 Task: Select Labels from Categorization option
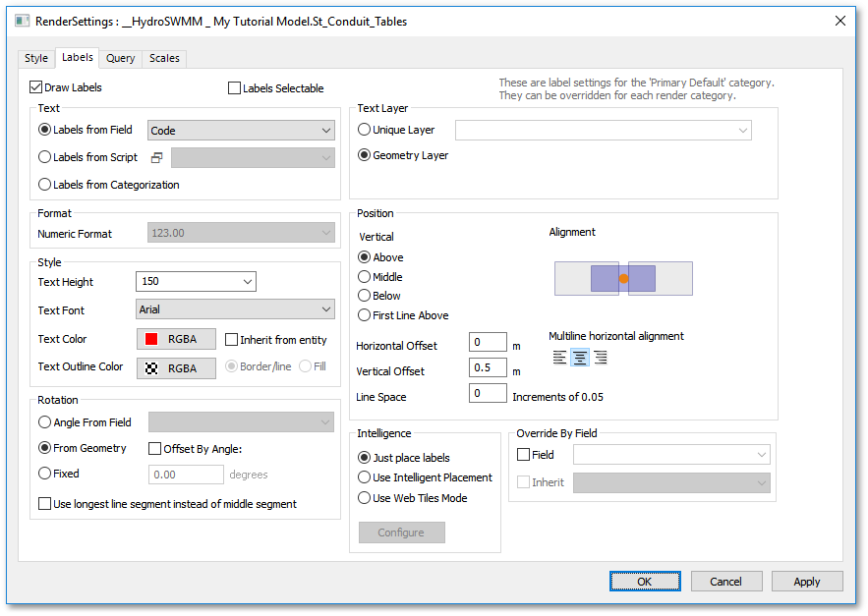(44, 185)
